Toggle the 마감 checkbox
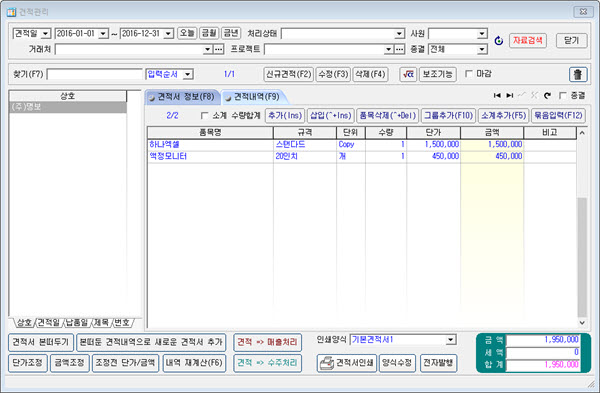This screenshot has height=393, width=600. [468, 73]
